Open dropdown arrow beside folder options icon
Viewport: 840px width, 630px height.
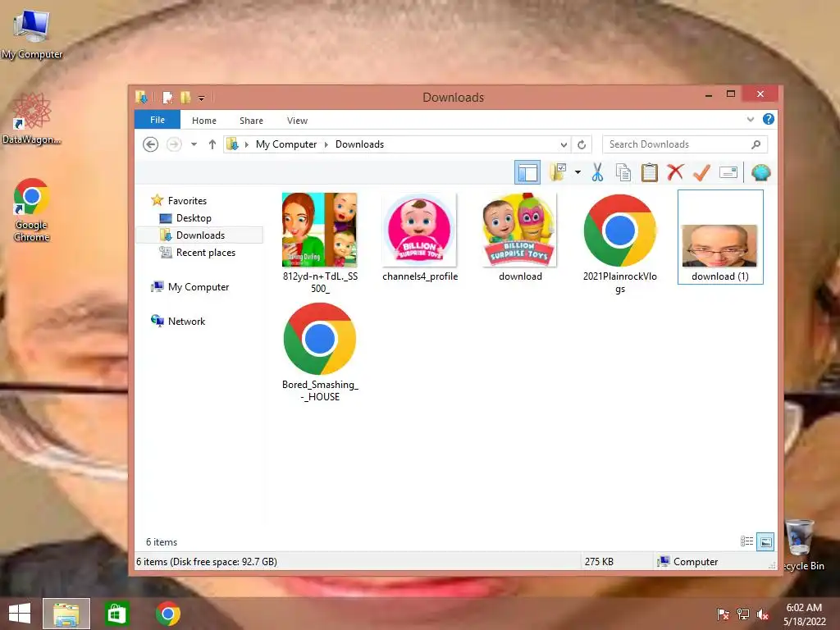tap(577, 172)
